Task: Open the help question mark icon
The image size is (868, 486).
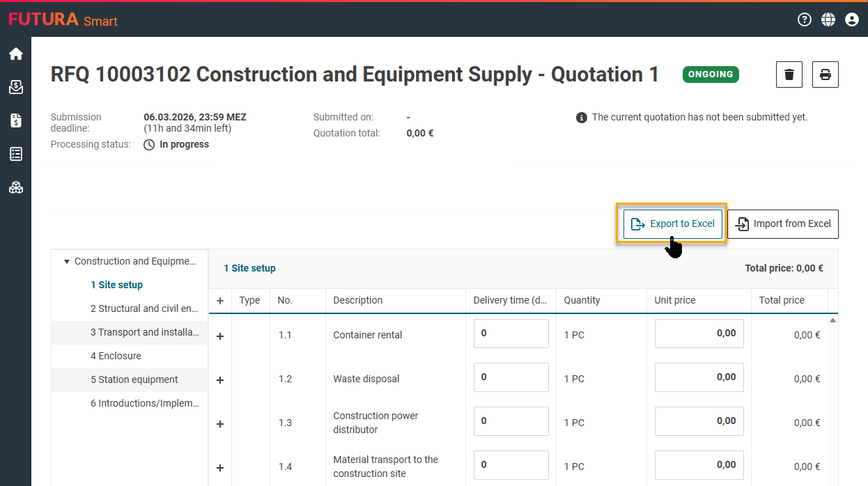Action: click(805, 19)
